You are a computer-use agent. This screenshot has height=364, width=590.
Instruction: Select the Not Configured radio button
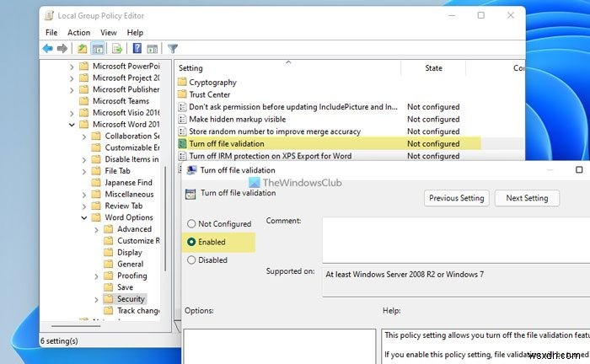191,224
